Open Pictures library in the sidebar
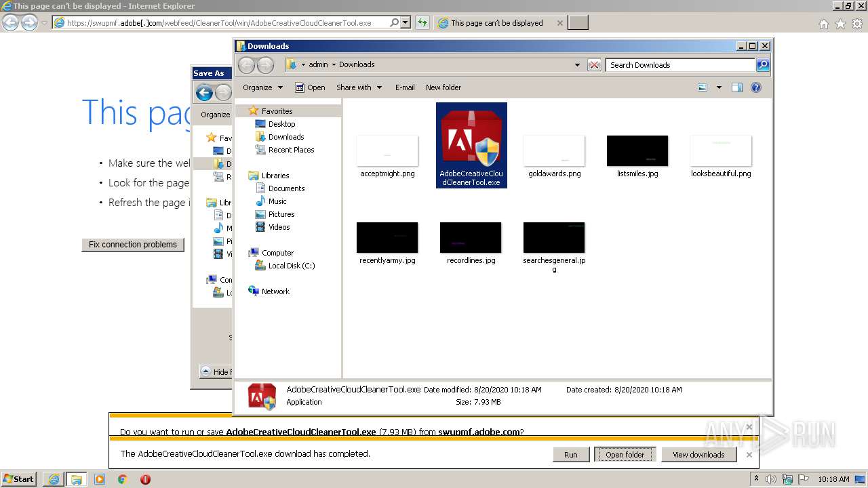Viewport: 868px width, 488px height. pyautogui.click(x=281, y=214)
